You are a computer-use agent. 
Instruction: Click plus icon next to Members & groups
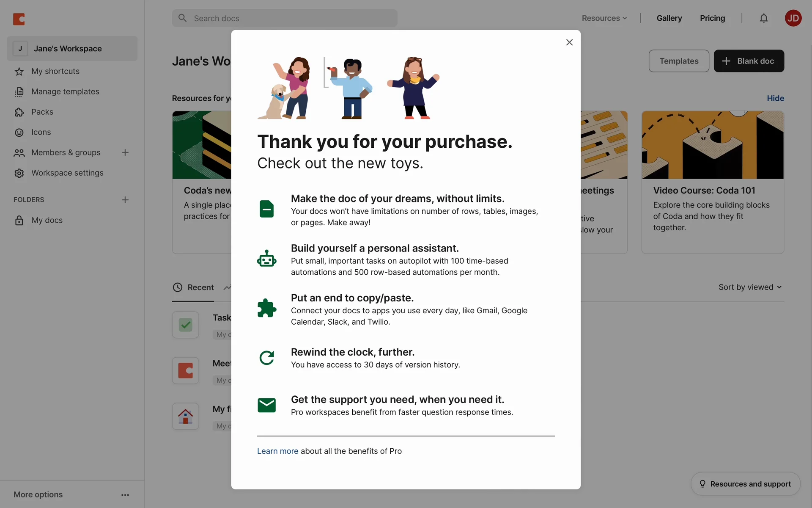[x=125, y=152]
